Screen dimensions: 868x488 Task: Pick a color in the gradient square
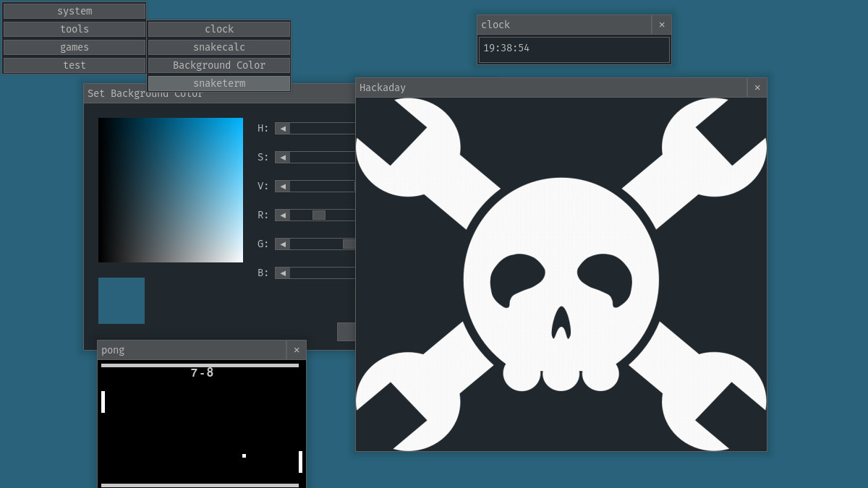[171, 190]
